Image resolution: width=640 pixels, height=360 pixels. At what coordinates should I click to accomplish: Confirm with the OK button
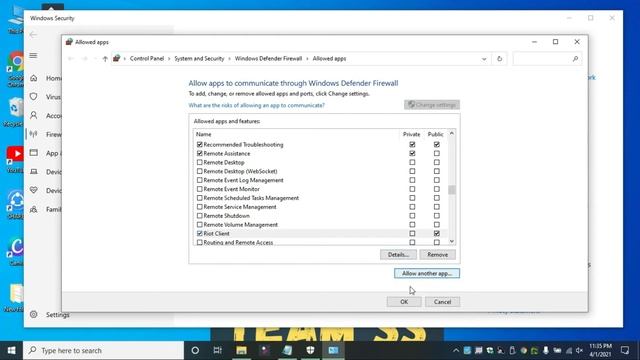(x=404, y=302)
